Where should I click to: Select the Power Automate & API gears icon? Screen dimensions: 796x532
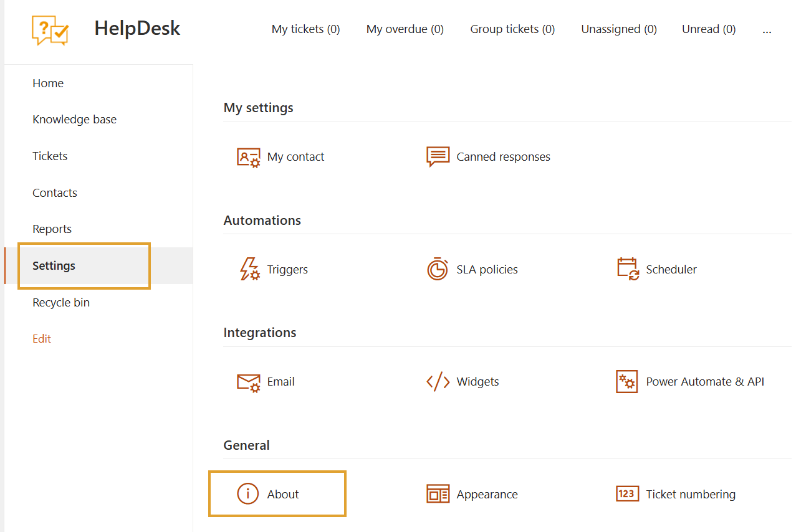pos(627,382)
